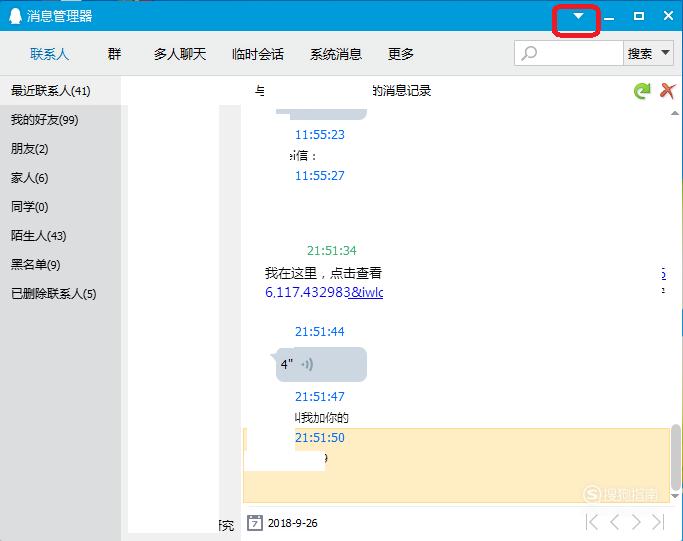Click the timestamp 11:55:23
The height and width of the screenshot is (541, 683).
320,135
